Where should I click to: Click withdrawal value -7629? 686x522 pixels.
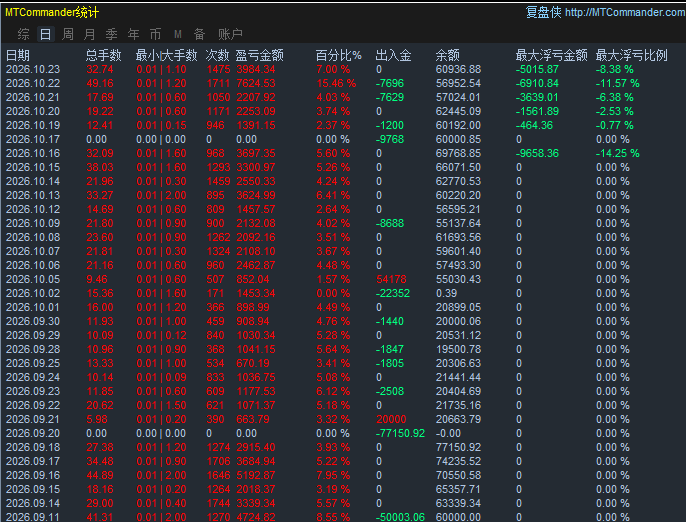(x=390, y=97)
